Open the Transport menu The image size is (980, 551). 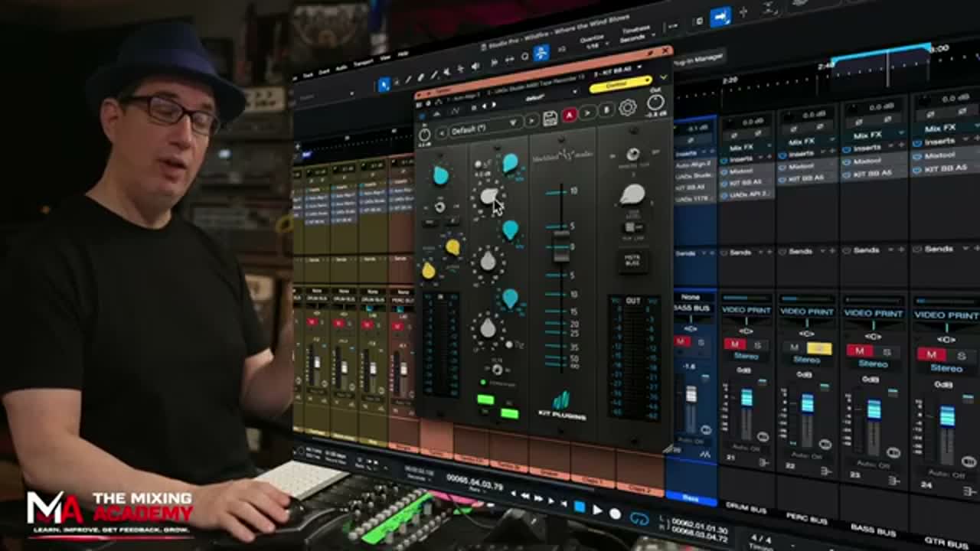[x=363, y=64]
